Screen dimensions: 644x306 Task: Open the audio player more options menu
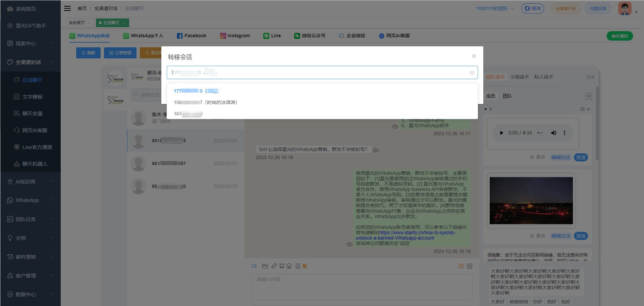click(565, 133)
